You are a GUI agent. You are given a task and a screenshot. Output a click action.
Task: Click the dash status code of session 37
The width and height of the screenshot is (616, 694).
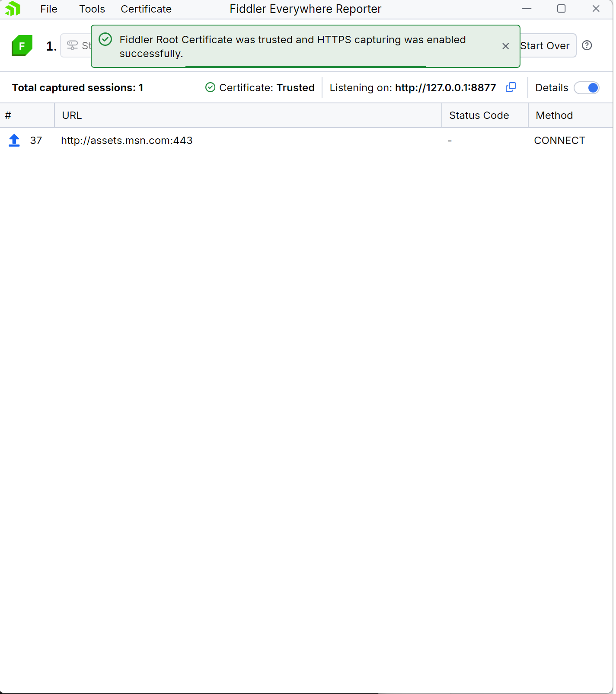click(450, 141)
